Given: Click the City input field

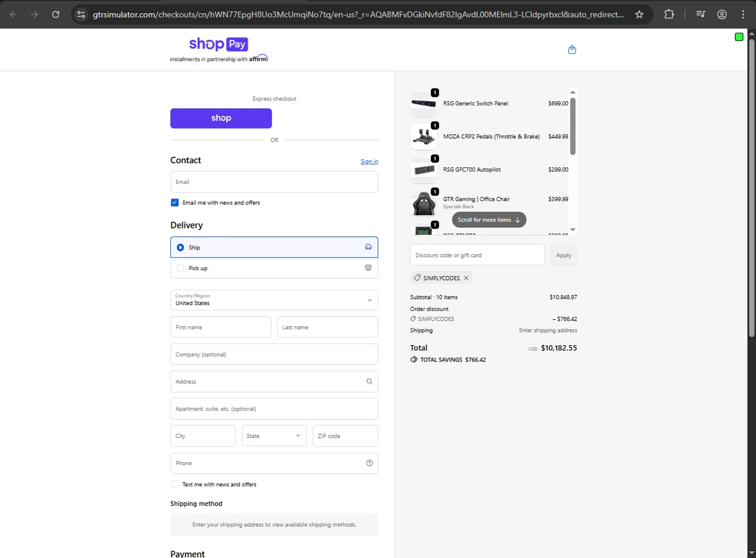Looking at the screenshot, I should [203, 436].
